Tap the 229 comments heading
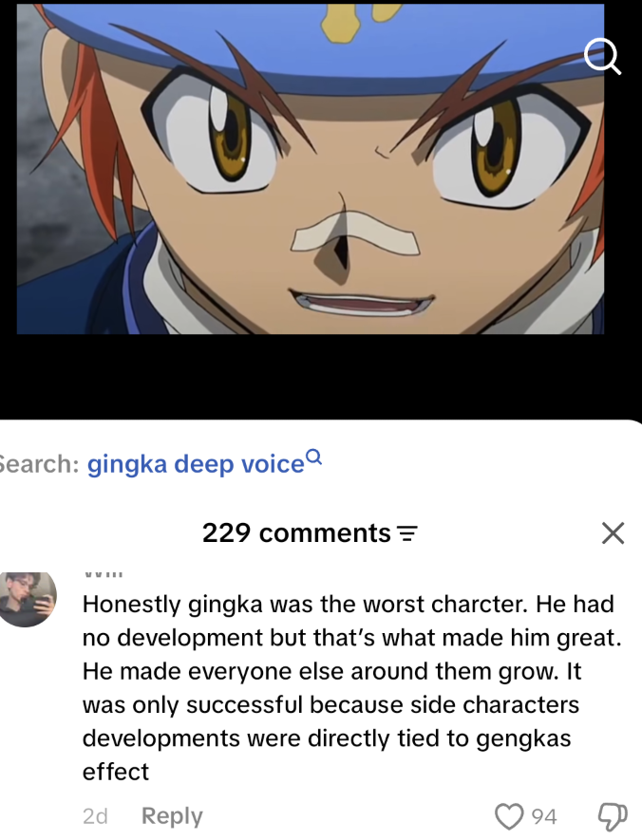Screen dimensions: 642x840 [x=296, y=533]
